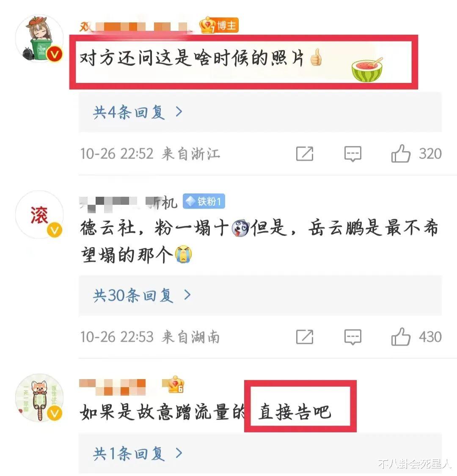Open first commenter's blurred username
Image resolution: width=457 pixels, height=476 pixels.
coord(135,27)
